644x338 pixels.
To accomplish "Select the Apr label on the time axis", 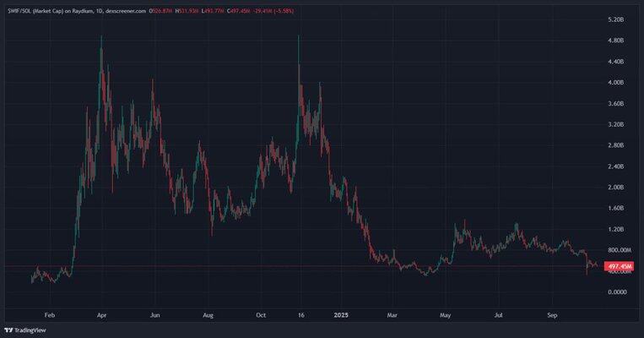I will pyautogui.click(x=102, y=313).
